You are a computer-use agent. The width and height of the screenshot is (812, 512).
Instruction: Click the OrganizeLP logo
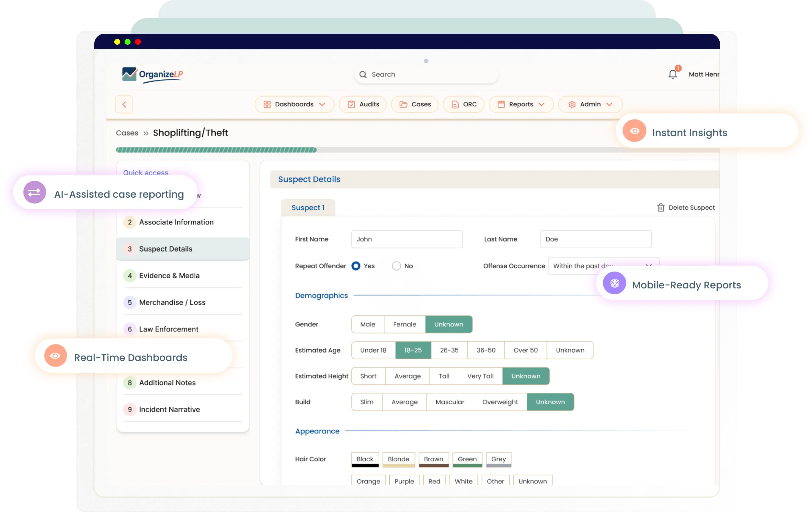pyautogui.click(x=153, y=75)
